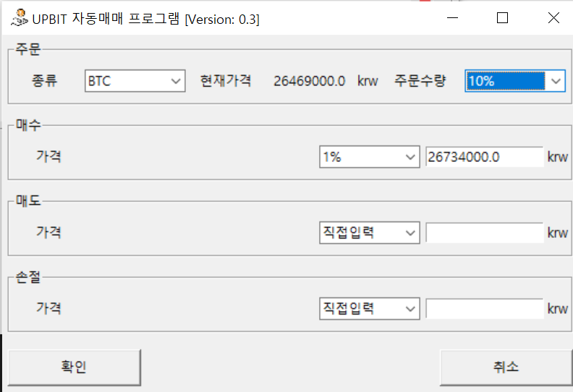Click the 매수 price field showing 26734000.0

coord(485,157)
